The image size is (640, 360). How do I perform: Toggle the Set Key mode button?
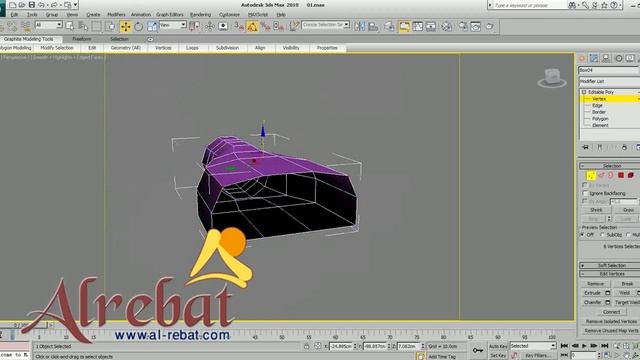coord(498,356)
